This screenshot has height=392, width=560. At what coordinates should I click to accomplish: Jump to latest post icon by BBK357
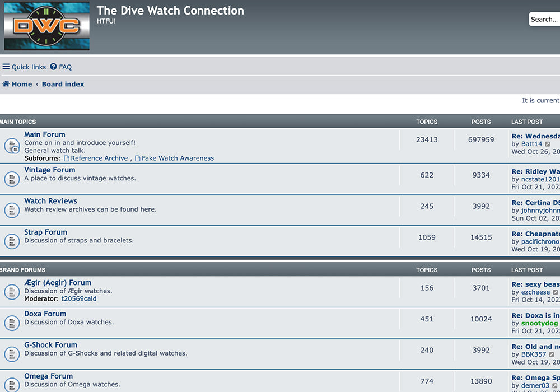(x=552, y=354)
